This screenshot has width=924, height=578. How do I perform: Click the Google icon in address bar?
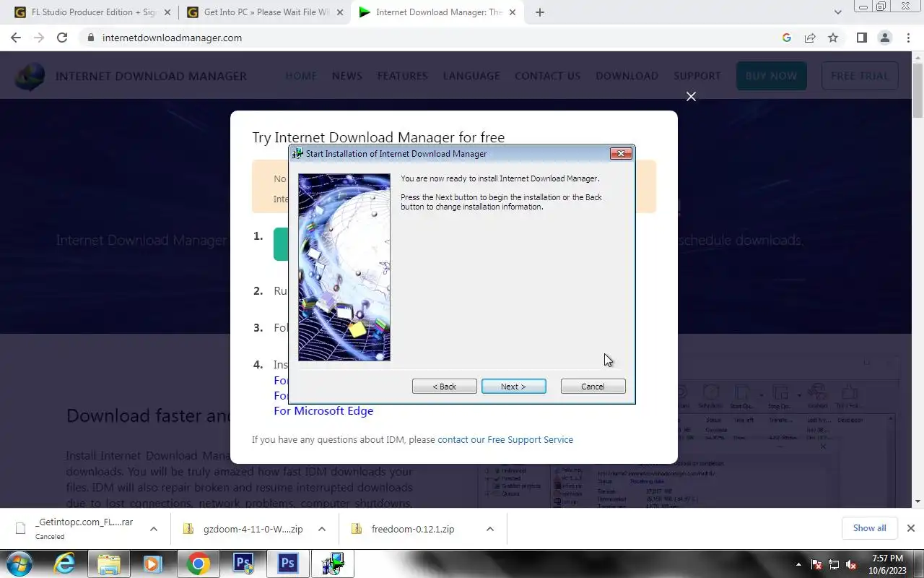coord(787,38)
